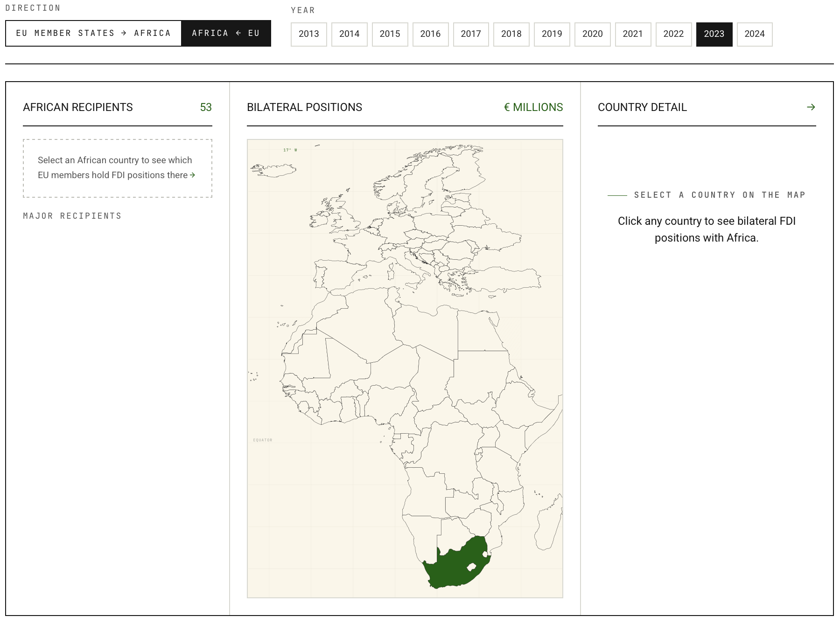Switch to year 2022
840x623 pixels.
(x=673, y=34)
